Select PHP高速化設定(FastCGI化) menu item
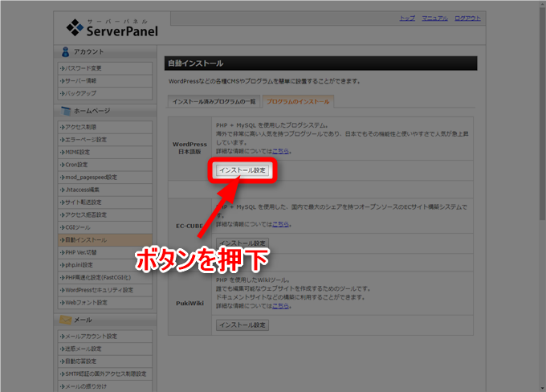The width and height of the screenshot is (546, 392). pyautogui.click(x=105, y=278)
